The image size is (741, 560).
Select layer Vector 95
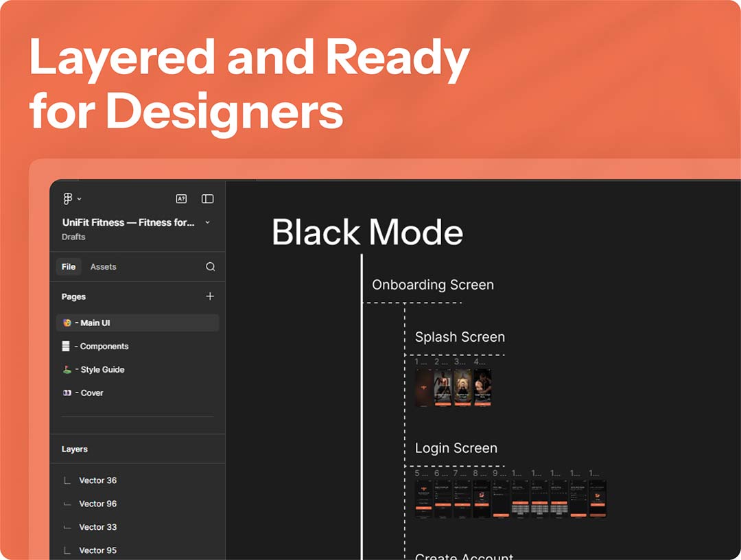point(97,550)
